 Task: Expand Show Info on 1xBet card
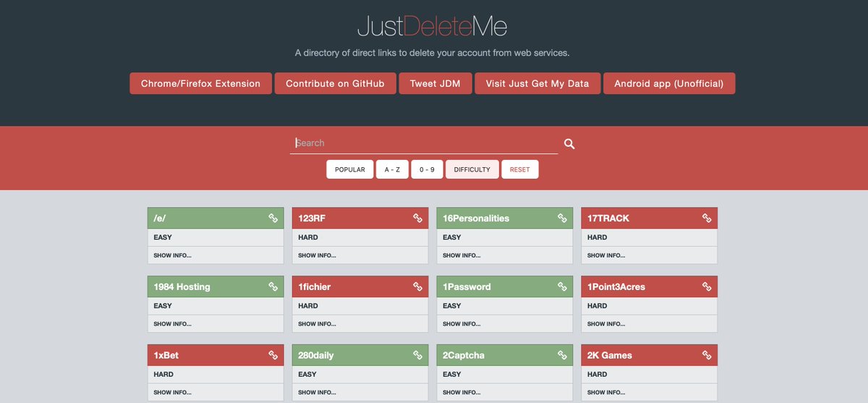[172, 393]
